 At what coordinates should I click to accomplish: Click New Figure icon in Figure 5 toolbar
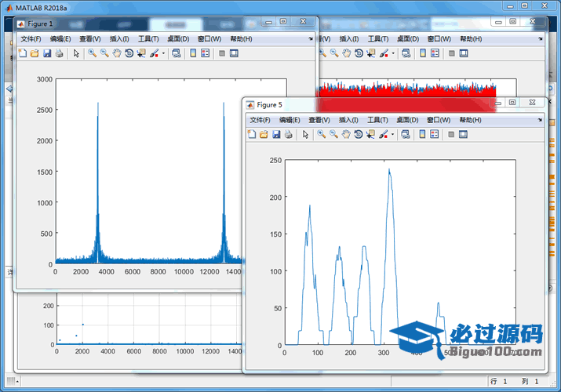(252, 135)
